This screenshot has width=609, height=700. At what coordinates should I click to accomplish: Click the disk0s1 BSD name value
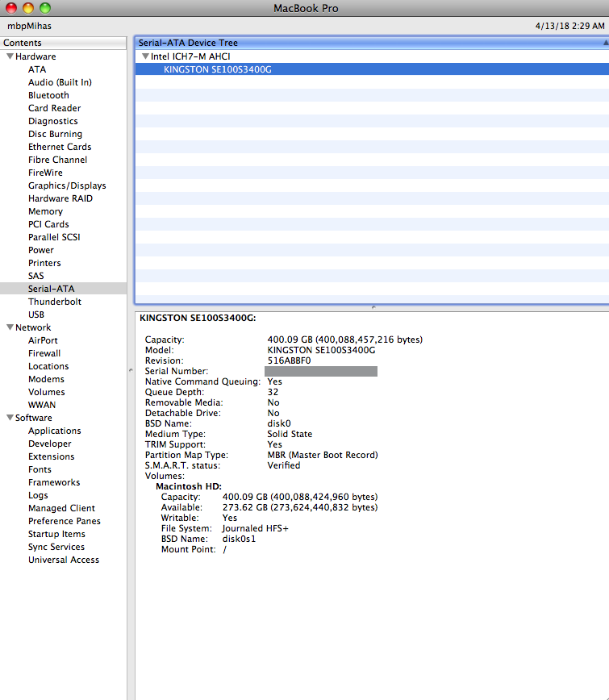(x=239, y=539)
